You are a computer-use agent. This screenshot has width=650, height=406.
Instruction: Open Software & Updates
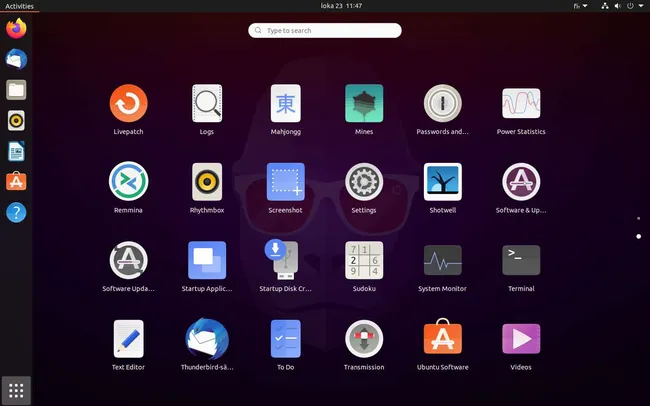point(521,182)
